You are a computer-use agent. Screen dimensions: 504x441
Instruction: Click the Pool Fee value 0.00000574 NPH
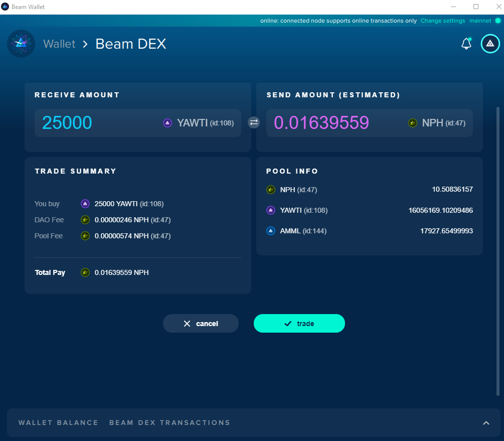(x=132, y=236)
